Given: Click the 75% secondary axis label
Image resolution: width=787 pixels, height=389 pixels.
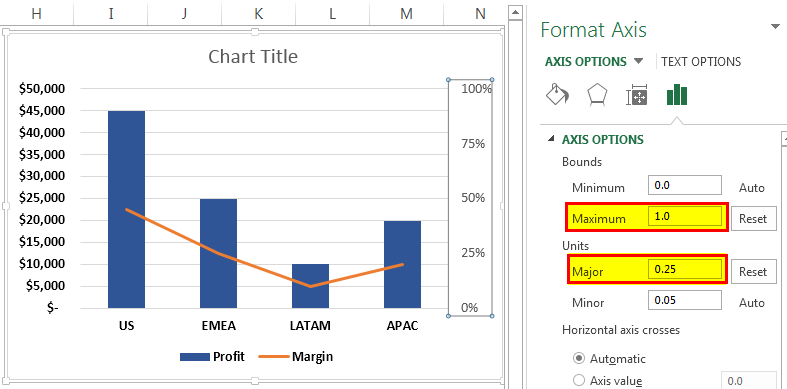Looking at the screenshot, I should coord(473,144).
